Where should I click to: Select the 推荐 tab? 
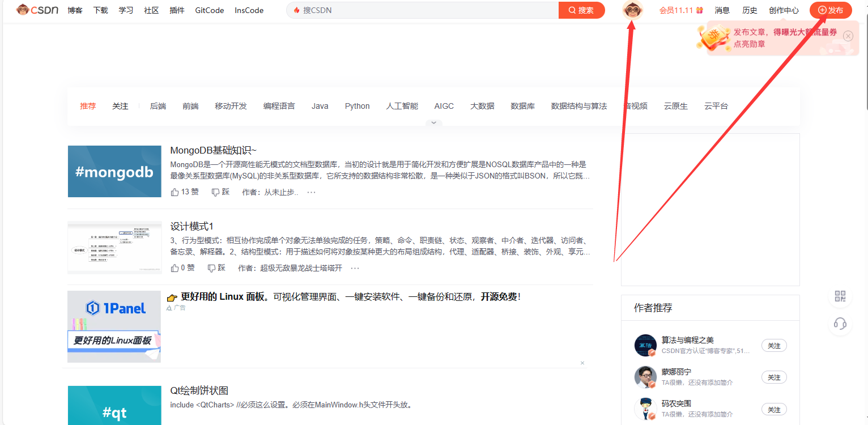(88, 106)
